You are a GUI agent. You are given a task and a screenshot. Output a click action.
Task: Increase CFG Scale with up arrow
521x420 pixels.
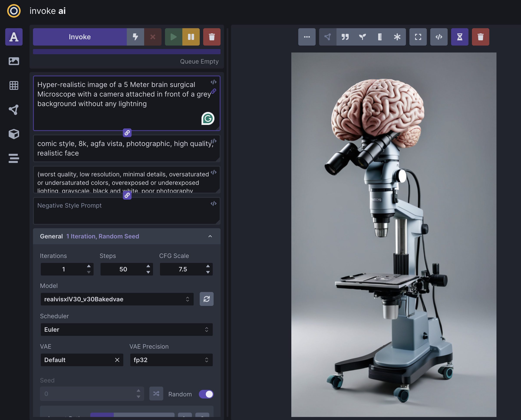pyautogui.click(x=208, y=266)
